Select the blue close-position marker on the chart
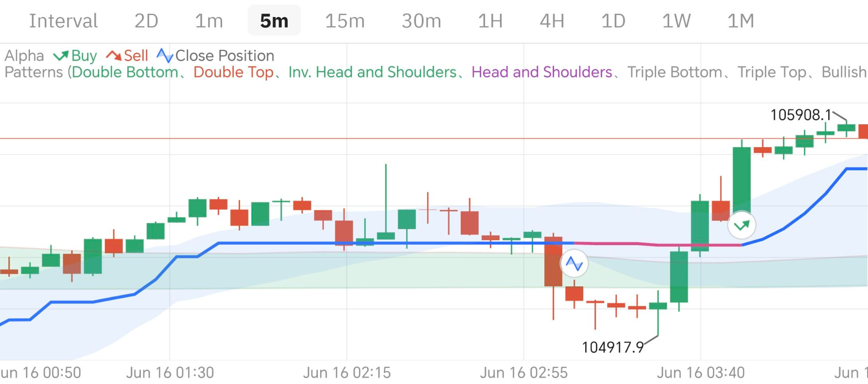868x384 pixels. point(574,263)
